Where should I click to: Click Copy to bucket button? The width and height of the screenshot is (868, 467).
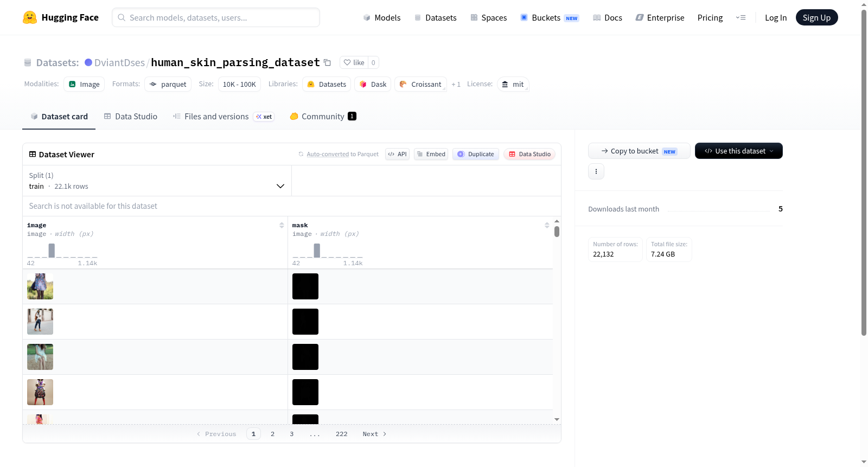coord(639,151)
